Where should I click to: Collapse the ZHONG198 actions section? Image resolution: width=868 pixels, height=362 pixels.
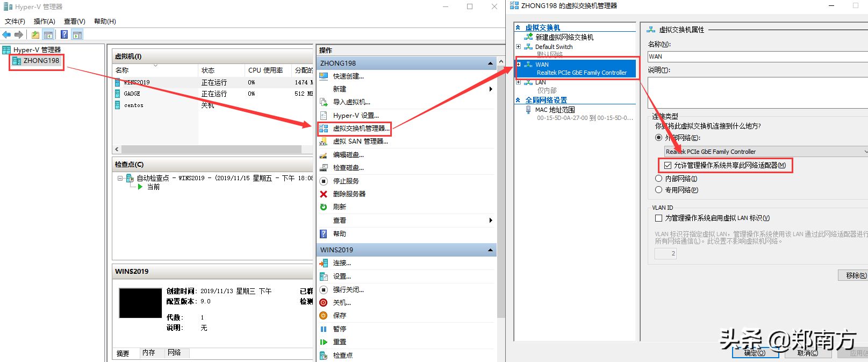pos(490,63)
